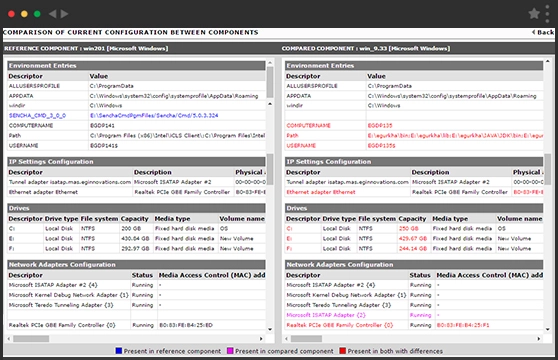Screen dimensions: 558x360
Task: Click the Back link
Action: click(543, 32)
